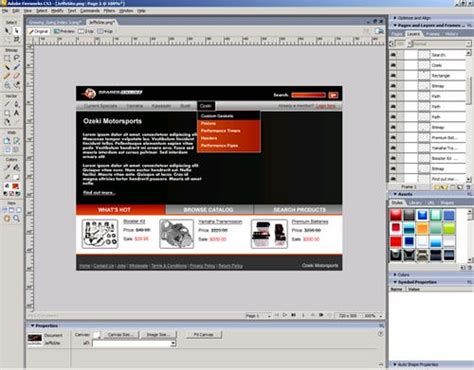This screenshot has width=474, height=370.
Task: Click the Fit Canvas button
Action: tap(203, 334)
